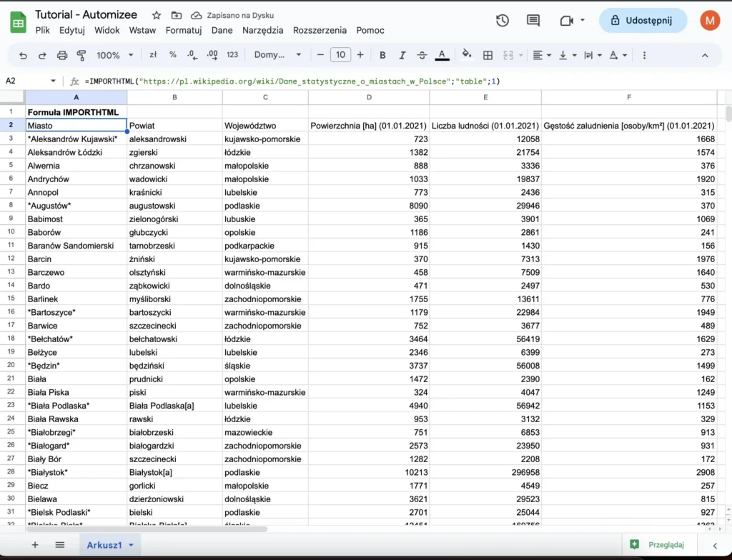Open the font family Domy... dropdown
Viewport: 732px width, 560px height.
[x=277, y=55]
